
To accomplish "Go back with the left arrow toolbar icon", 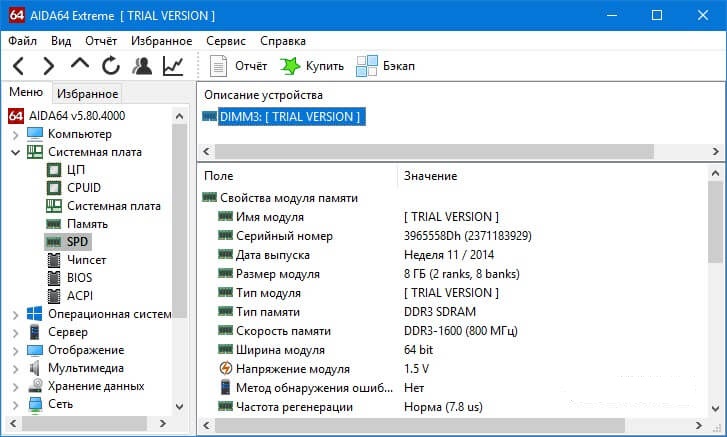I will pos(19,66).
